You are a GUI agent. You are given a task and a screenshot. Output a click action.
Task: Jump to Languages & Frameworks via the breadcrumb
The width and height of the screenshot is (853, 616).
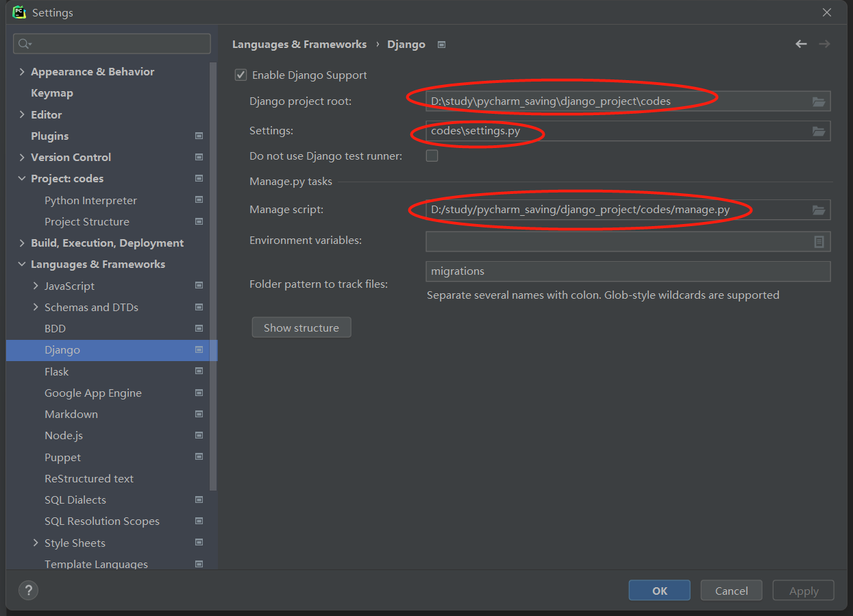coord(299,44)
